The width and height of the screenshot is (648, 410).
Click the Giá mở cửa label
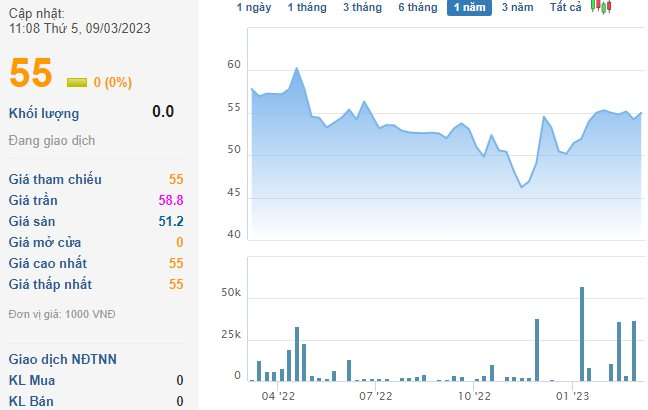pos(45,242)
